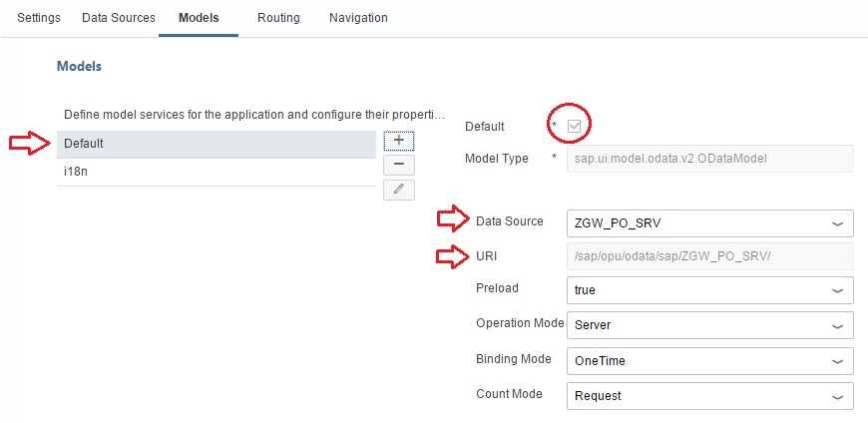Image resolution: width=868 pixels, height=423 pixels.
Task: Switch to the Settings tab
Action: (39, 18)
